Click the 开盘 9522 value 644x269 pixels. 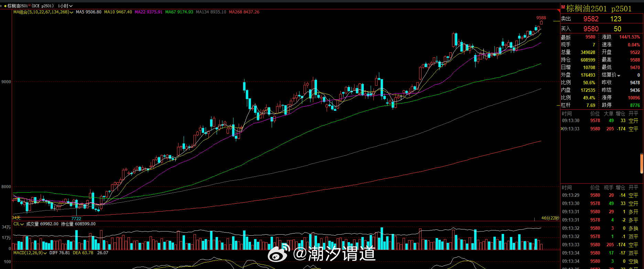(635, 52)
